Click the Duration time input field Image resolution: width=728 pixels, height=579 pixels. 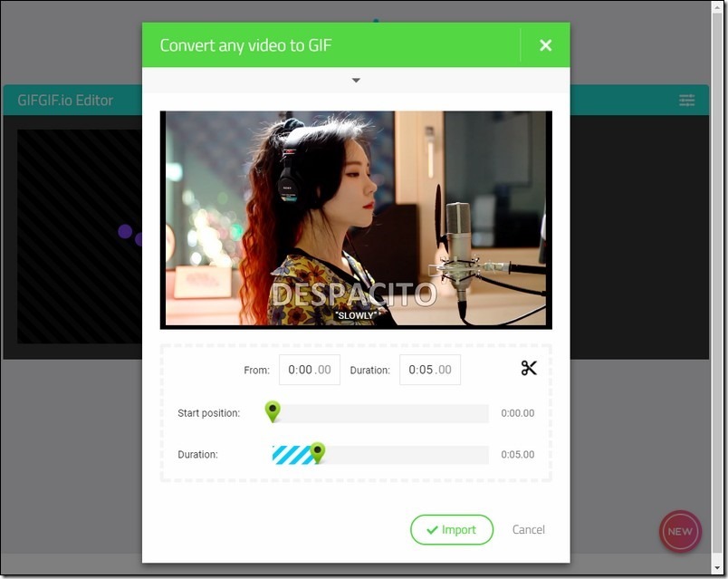tap(430, 370)
